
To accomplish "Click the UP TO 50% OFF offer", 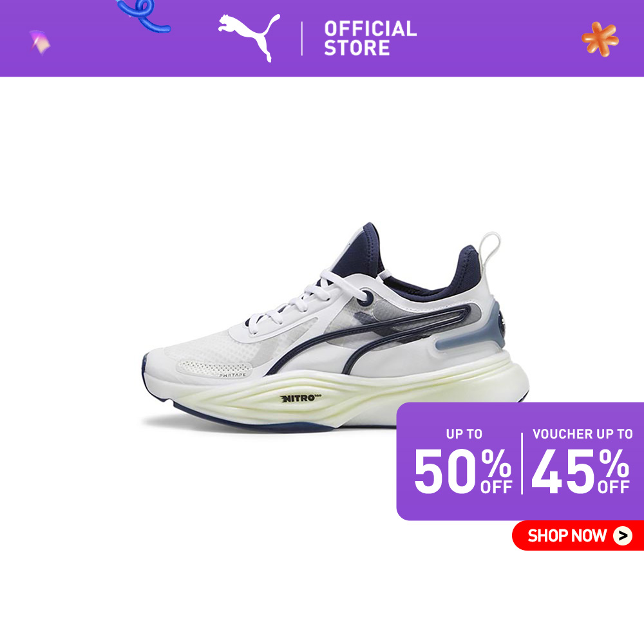I will (x=463, y=462).
